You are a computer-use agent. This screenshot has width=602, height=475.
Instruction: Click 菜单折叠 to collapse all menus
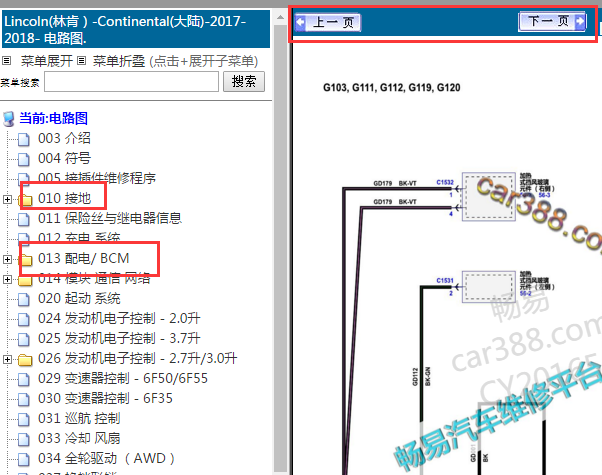click(119, 61)
